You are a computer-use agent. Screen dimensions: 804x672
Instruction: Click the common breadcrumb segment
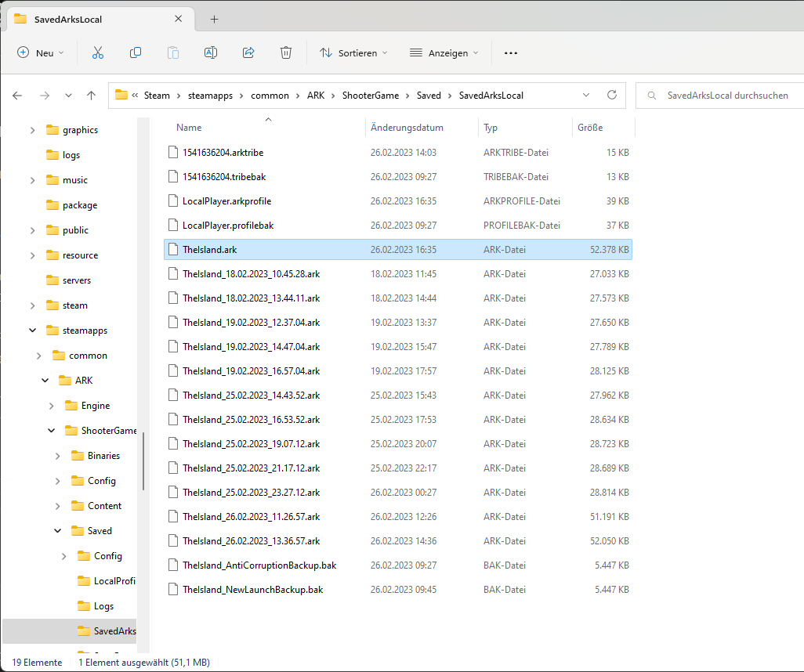point(270,96)
